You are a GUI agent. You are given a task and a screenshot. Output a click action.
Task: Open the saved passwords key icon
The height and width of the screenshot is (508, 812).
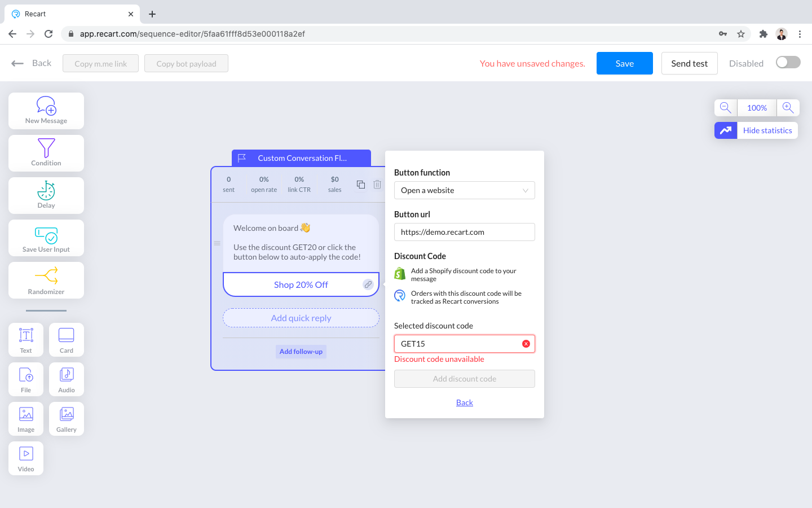[723, 34]
